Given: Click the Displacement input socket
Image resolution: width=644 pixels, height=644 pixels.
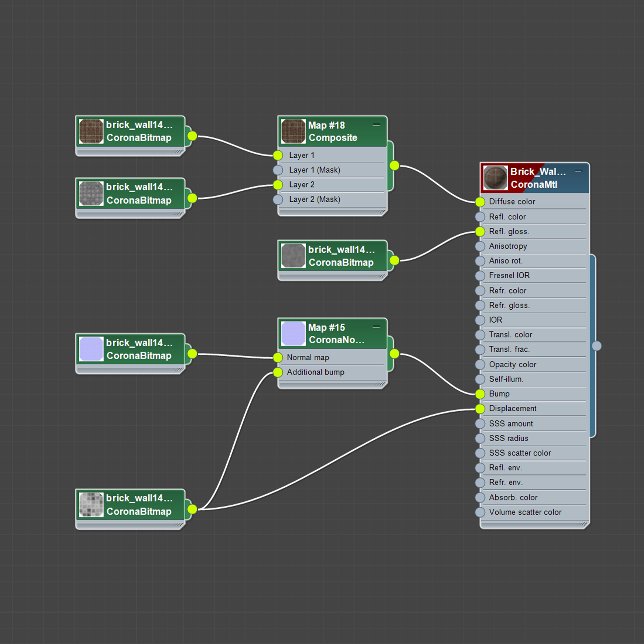Looking at the screenshot, I should pyautogui.click(x=480, y=409).
